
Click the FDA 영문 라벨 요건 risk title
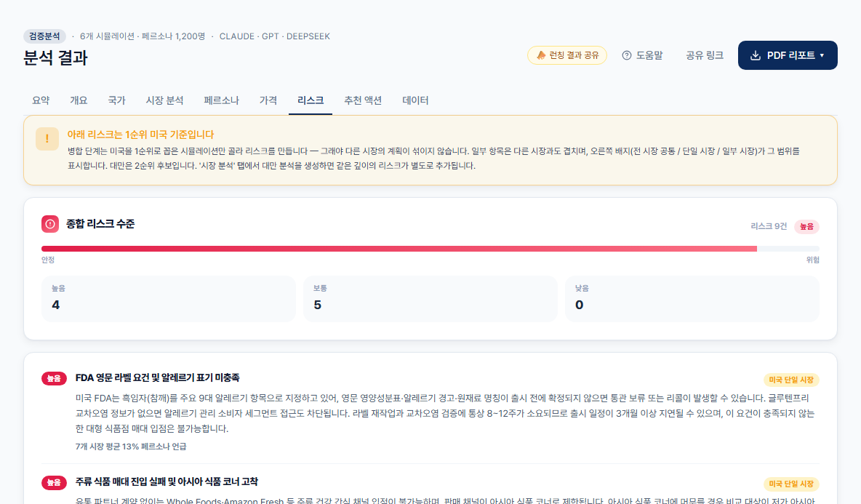158,377
